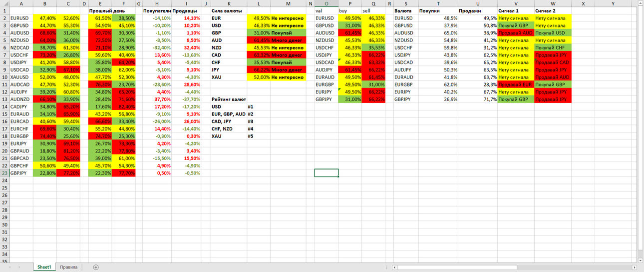Click 'Покупай' cell in the CHF row

tap(288, 62)
